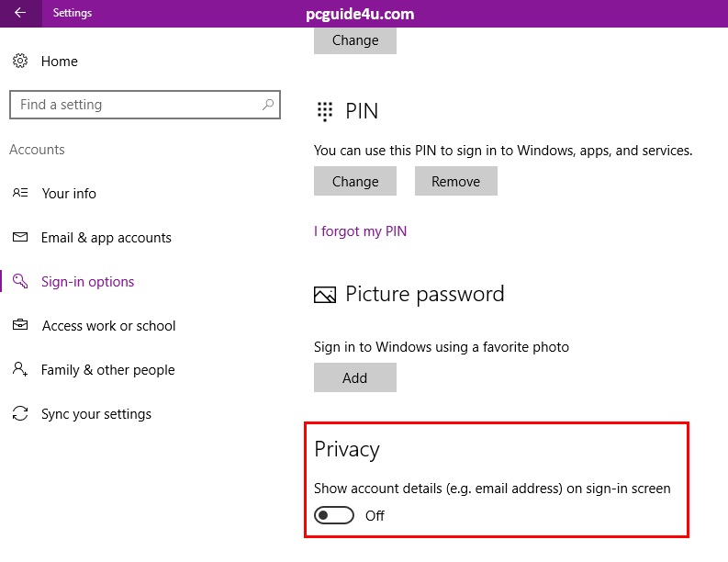Click the Sign-in options key icon
728x562 pixels.
(x=20, y=282)
